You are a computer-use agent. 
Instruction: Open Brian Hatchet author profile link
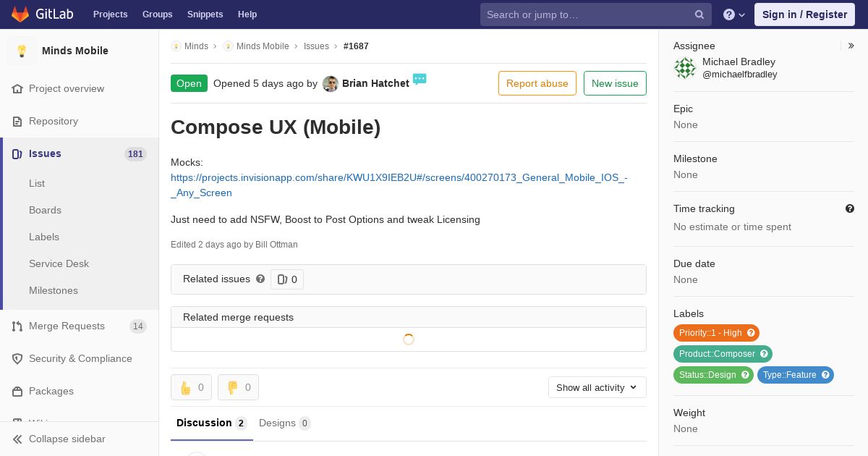click(x=375, y=83)
